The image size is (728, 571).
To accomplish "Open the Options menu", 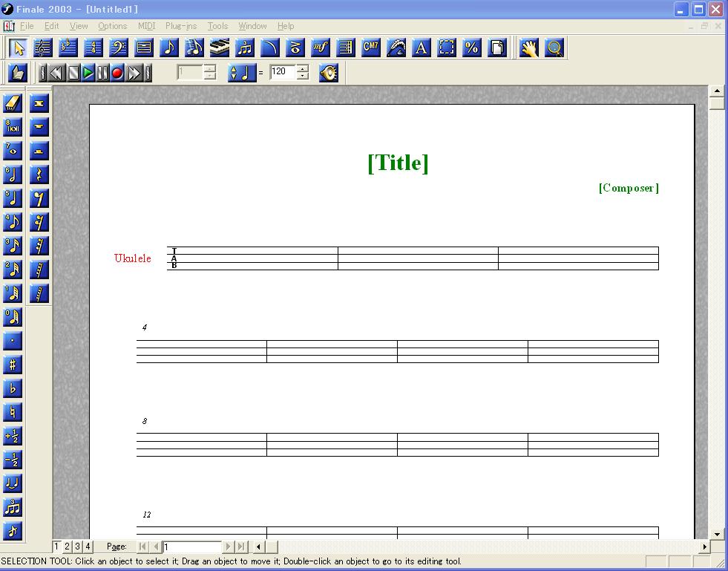I will point(112,26).
